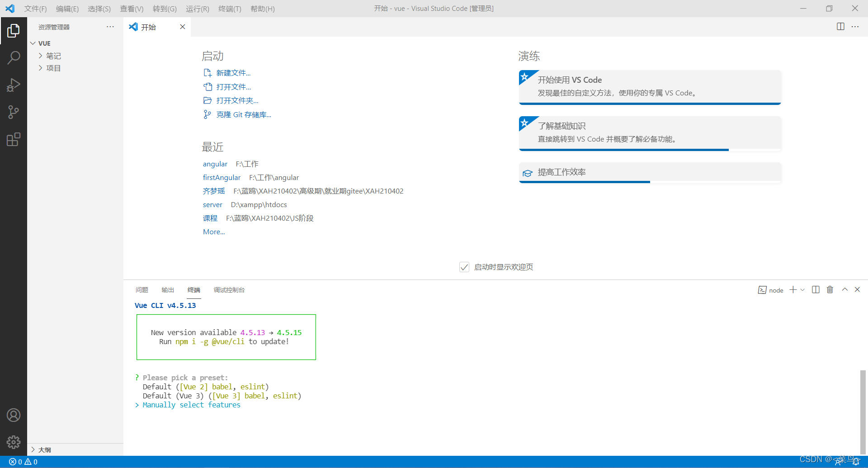868x468 pixels.
Task: Click the 新建文件... link
Action: point(233,73)
